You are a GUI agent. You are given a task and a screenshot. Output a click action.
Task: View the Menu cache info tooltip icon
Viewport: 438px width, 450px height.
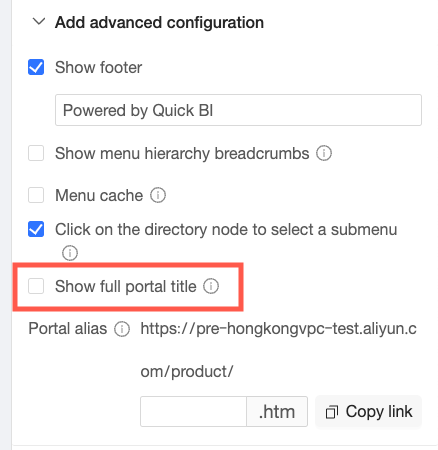[158, 195]
